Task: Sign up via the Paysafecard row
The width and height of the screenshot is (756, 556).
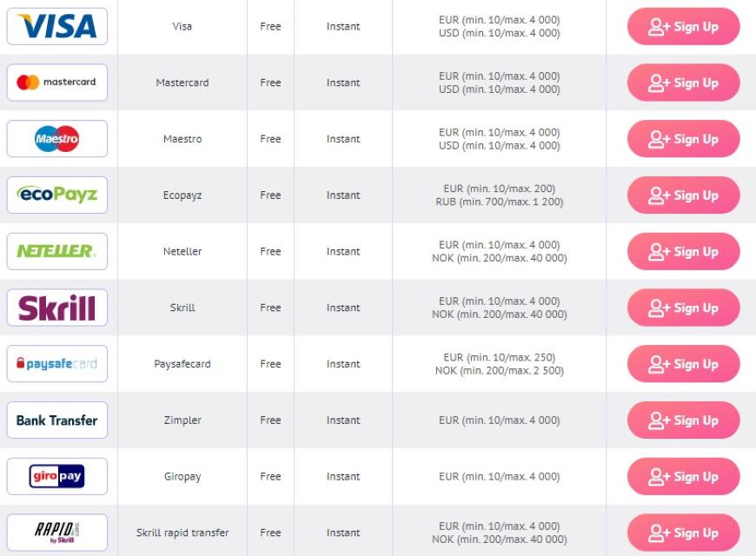Action: [x=683, y=364]
